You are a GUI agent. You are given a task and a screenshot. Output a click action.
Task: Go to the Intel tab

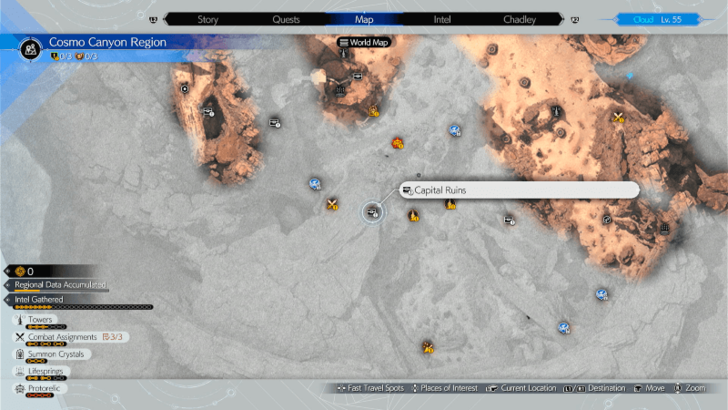[443, 19]
